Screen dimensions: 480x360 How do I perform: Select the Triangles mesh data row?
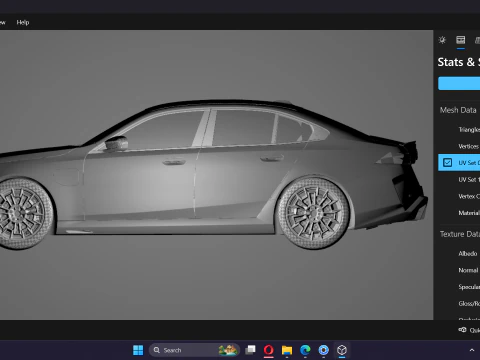tap(459, 130)
